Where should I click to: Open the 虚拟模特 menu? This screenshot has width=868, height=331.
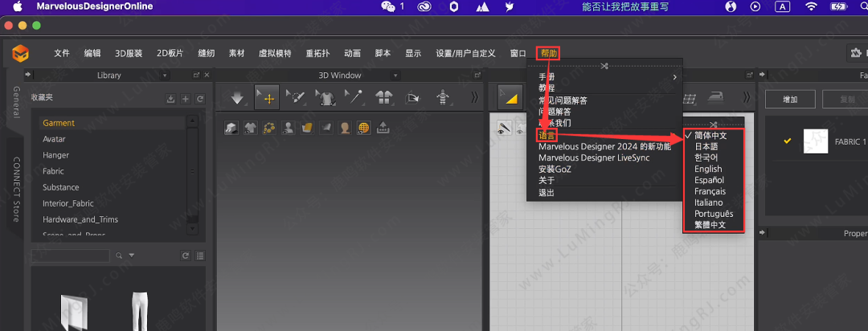point(275,53)
